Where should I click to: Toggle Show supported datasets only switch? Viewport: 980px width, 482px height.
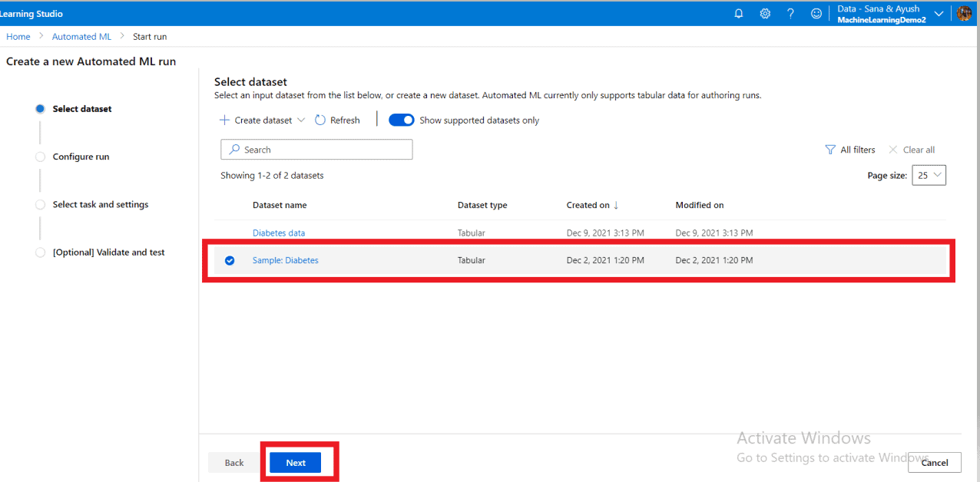pyautogui.click(x=402, y=120)
